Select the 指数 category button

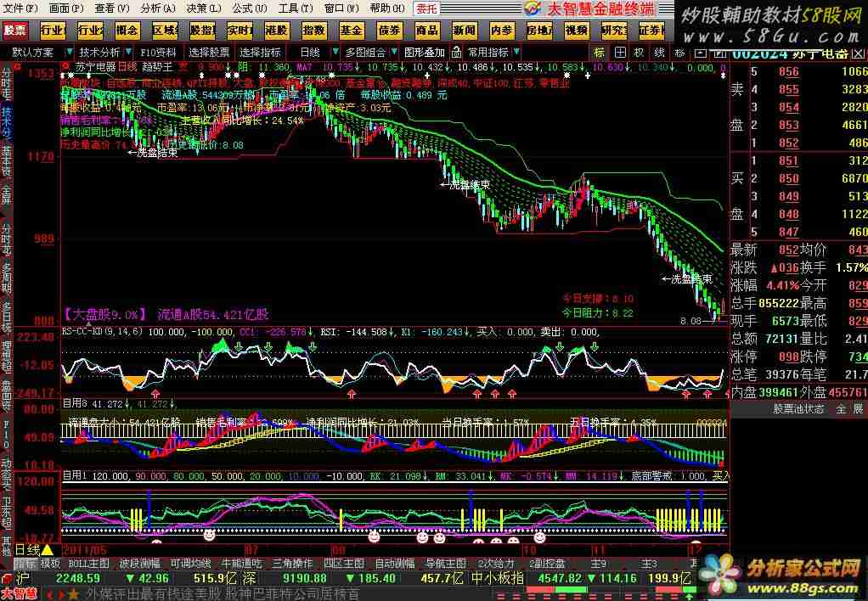[x=314, y=30]
